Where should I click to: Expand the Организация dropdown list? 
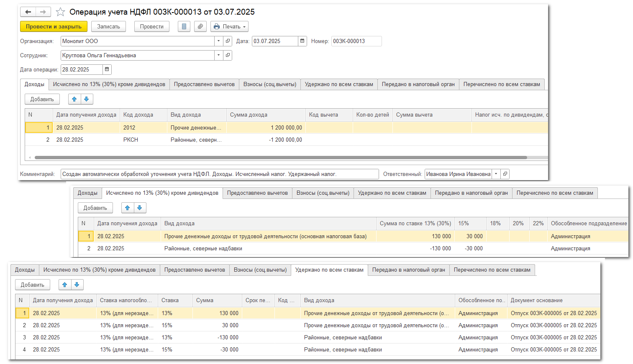(218, 41)
